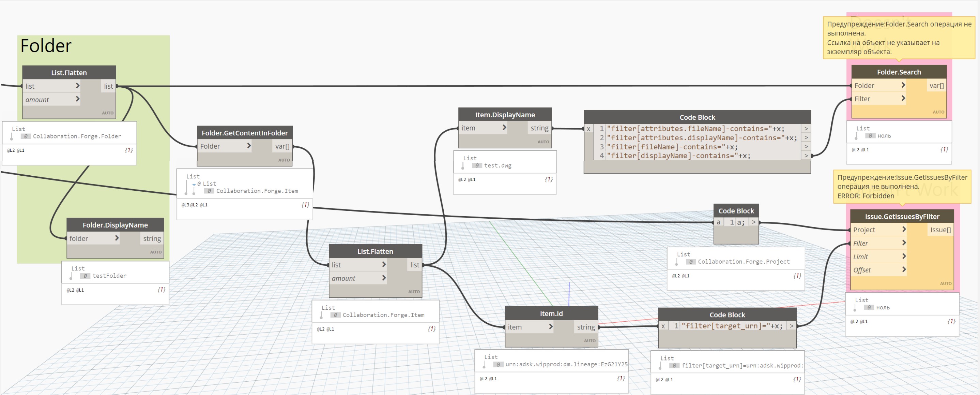The width and height of the screenshot is (980, 395).
Task: Select the Item.DisplayName node header
Action: point(505,115)
